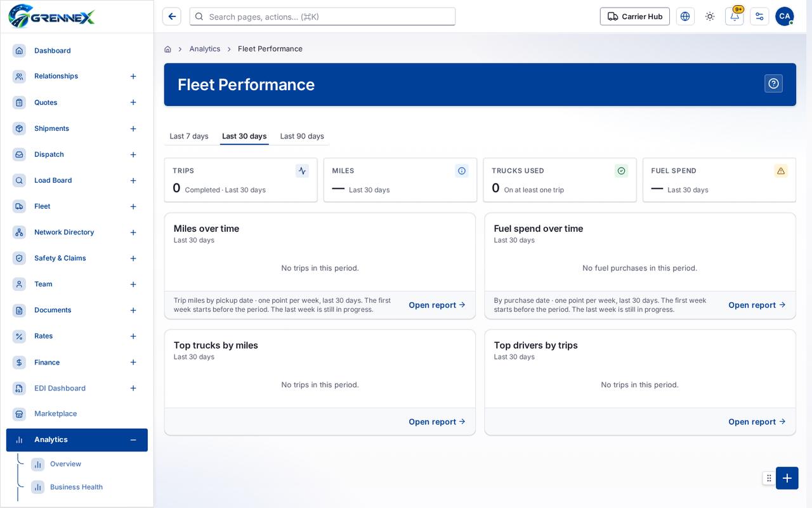The height and width of the screenshot is (508, 812).
Task: Click the home breadcrumb icon
Action: (x=167, y=49)
